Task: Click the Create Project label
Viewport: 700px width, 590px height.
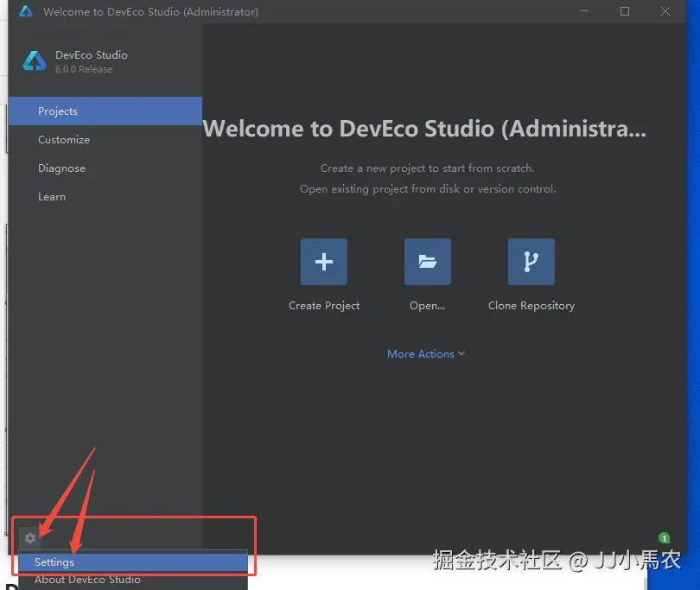Action: click(x=324, y=306)
